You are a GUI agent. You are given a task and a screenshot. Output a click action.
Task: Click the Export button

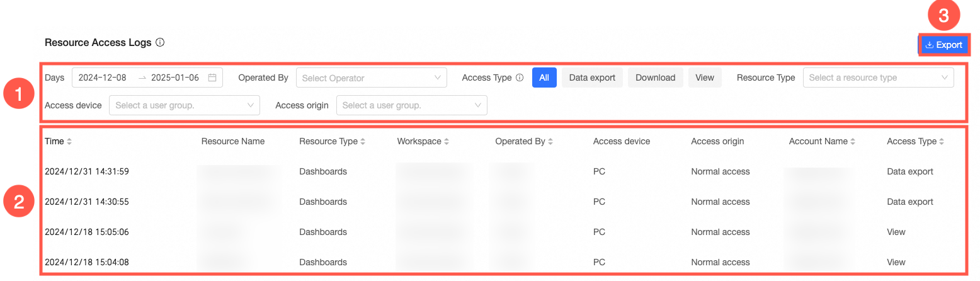tap(943, 45)
